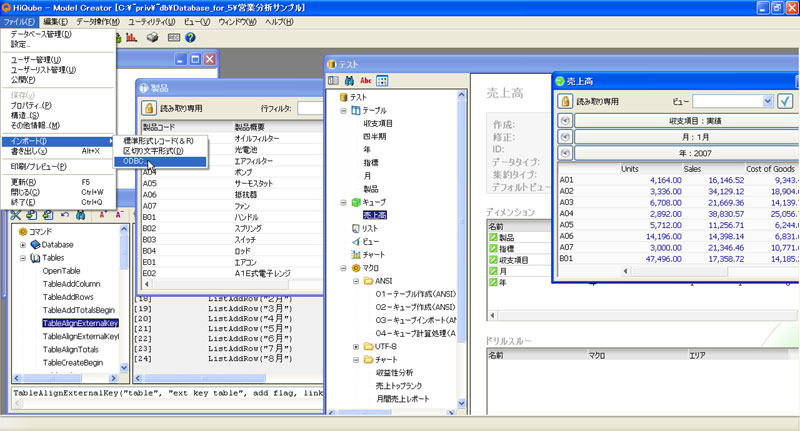Select TableAddRows in the command tree
Viewport: 800px width, 431px height.
(x=67, y=297)
